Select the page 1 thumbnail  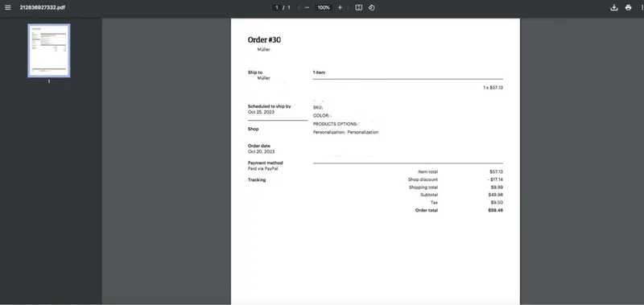pyautogui.click(x=49, y=51)
